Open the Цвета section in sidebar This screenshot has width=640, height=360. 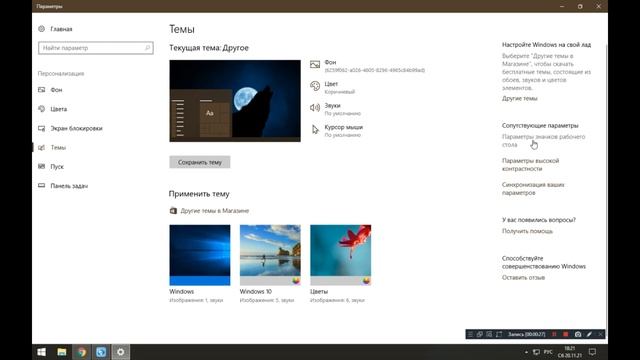click(x=52, y=109)
